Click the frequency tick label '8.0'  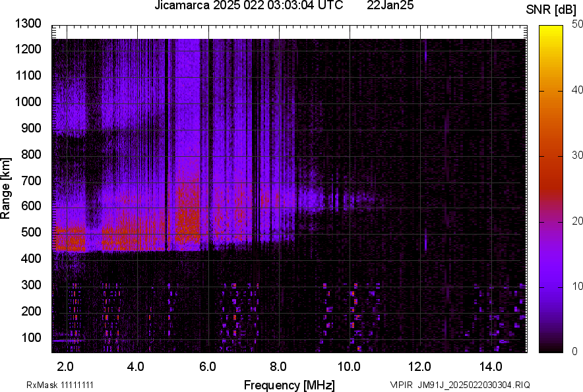coord(278,367)
